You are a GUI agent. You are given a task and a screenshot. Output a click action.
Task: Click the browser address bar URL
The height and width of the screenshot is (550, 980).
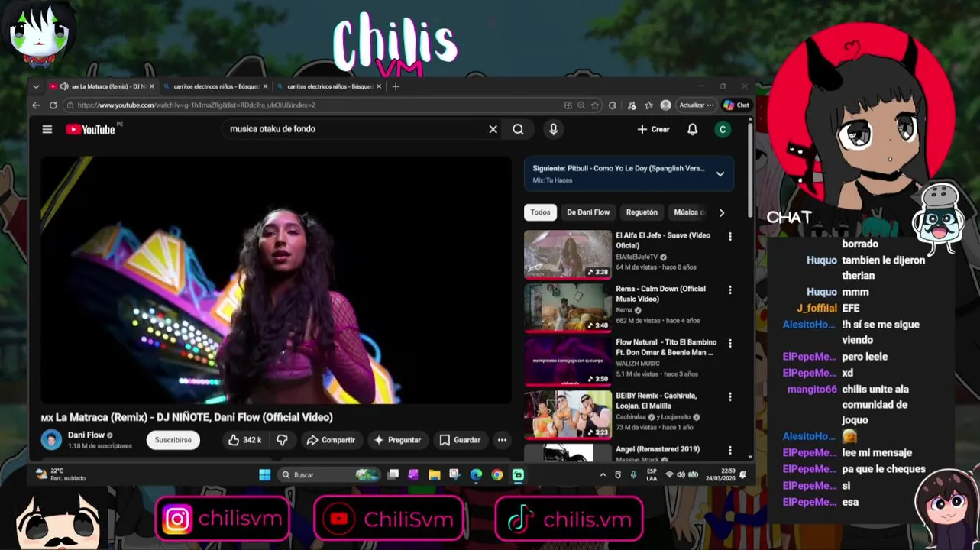(196, 105)
